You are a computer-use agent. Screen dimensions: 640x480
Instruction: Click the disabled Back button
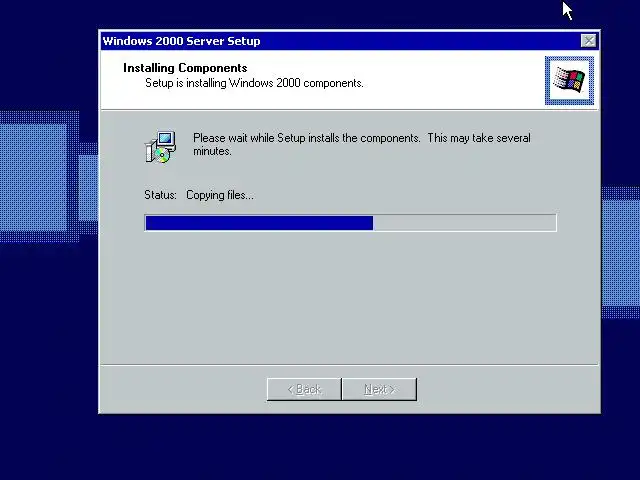coord(304,389)
